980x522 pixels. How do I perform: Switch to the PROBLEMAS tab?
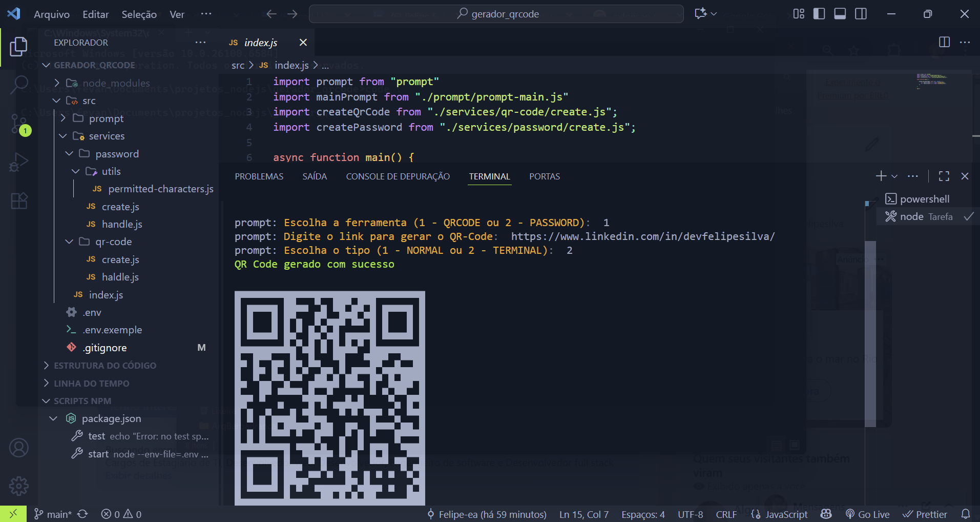pyautogui.click(x=259, y=176)
